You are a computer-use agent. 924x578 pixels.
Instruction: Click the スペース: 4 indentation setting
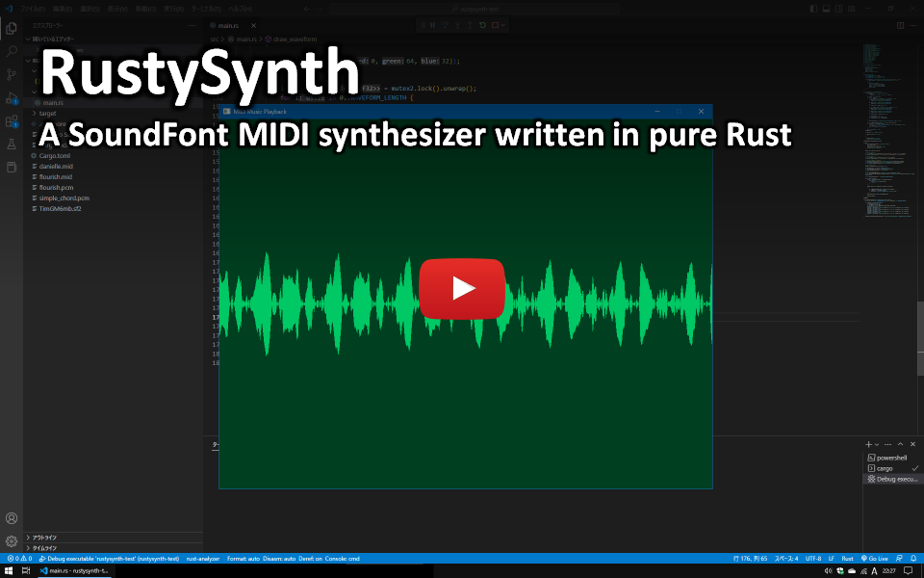click(786, 559)
